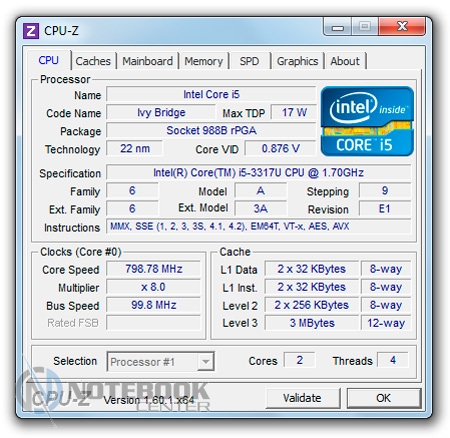The height and width of the screenshot is (438, 450).
Task: Go to the Memory tab
Action: (203, 61)
